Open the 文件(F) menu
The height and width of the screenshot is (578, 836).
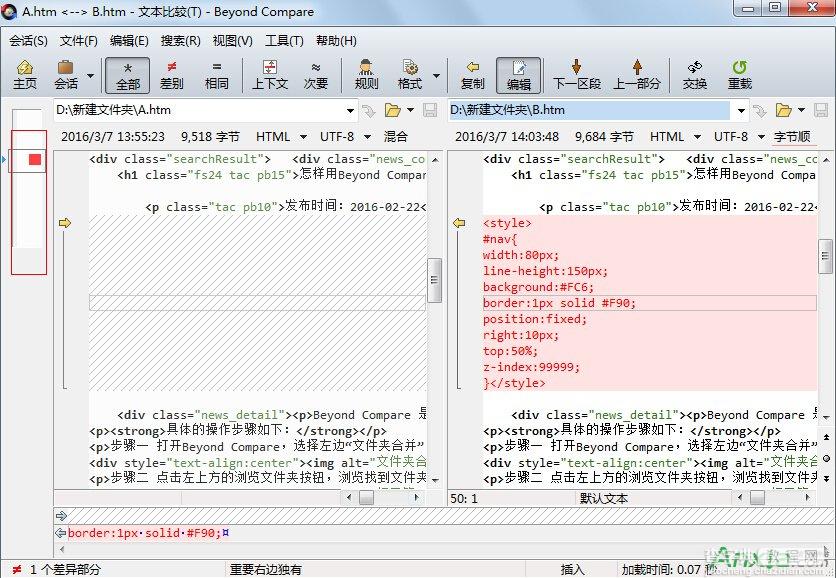[78, 41]
